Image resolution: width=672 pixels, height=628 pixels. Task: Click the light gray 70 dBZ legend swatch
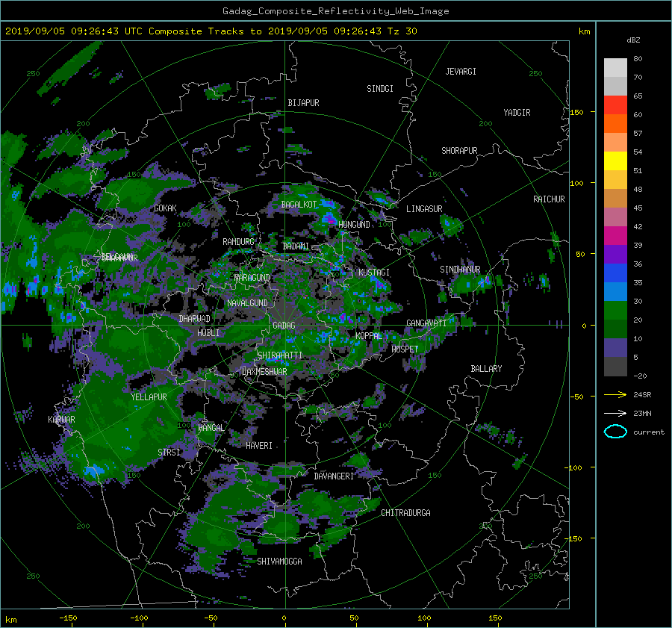(615, 68)
